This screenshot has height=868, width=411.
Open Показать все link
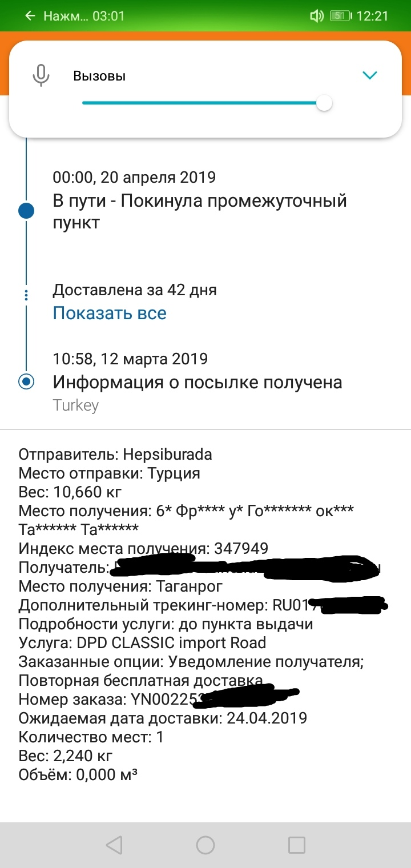pos(110,313)
